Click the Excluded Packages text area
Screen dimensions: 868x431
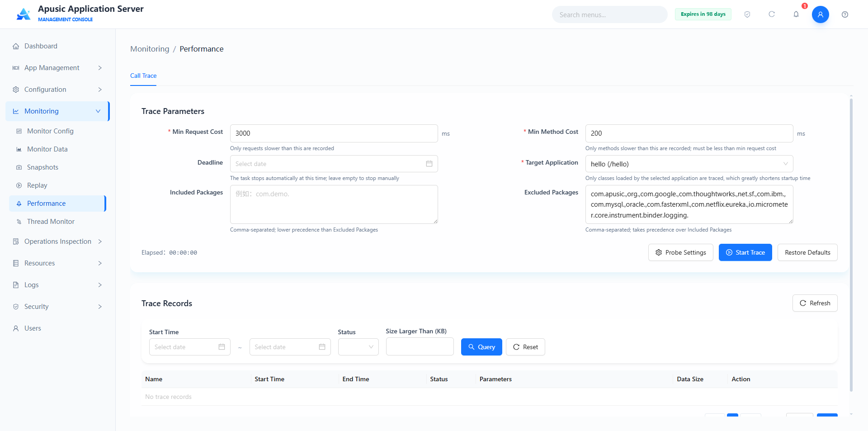point(689,204)
